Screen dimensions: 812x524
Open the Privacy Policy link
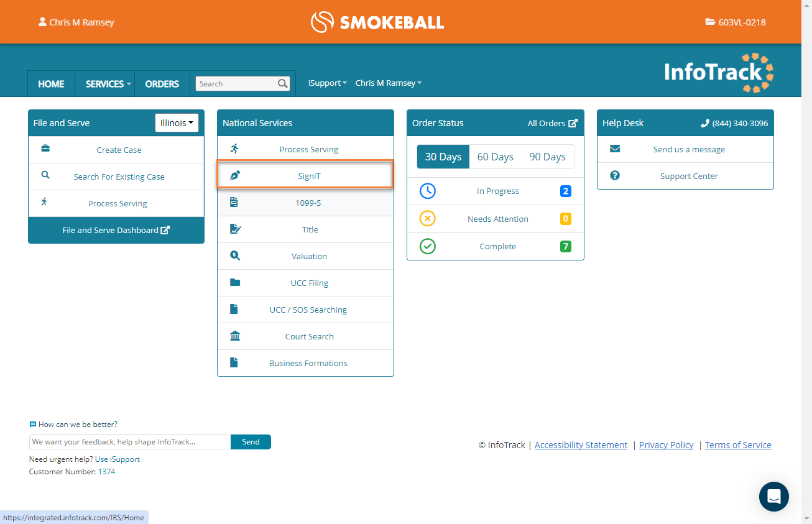point(666,445)
